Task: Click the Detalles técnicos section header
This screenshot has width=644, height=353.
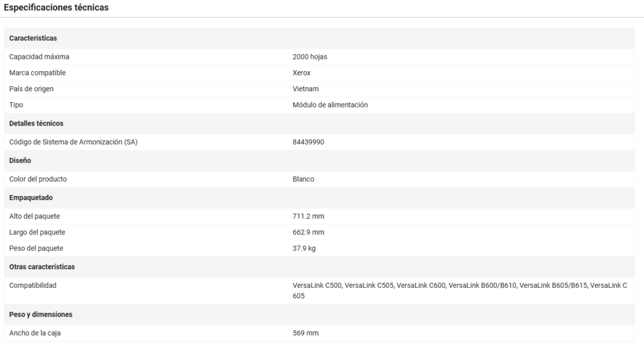Action: (36, 123)
